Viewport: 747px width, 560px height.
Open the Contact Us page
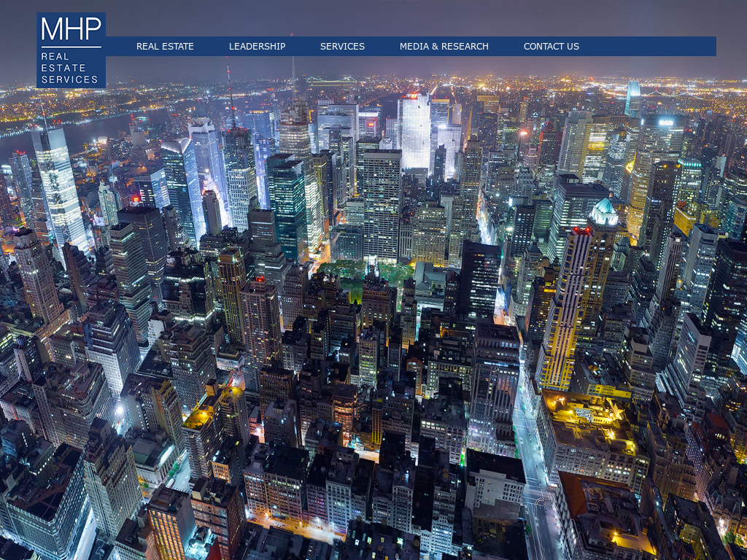tap(551, 46)
